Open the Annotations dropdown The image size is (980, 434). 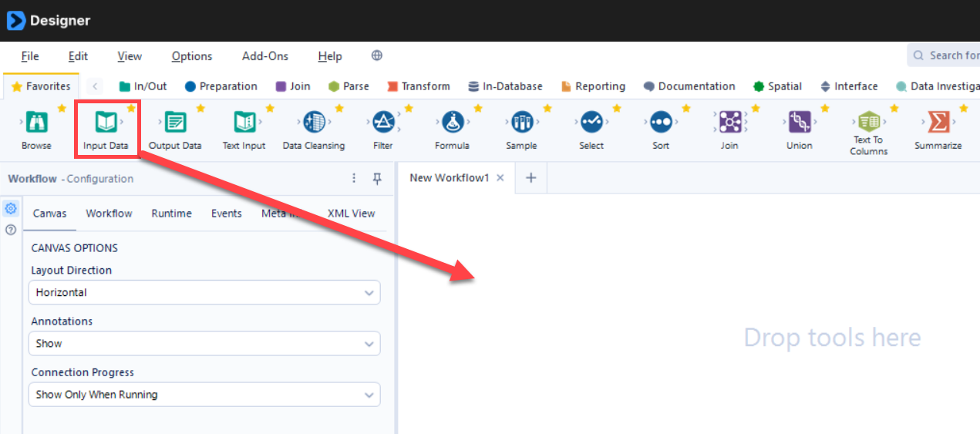[x=204, y=343]
